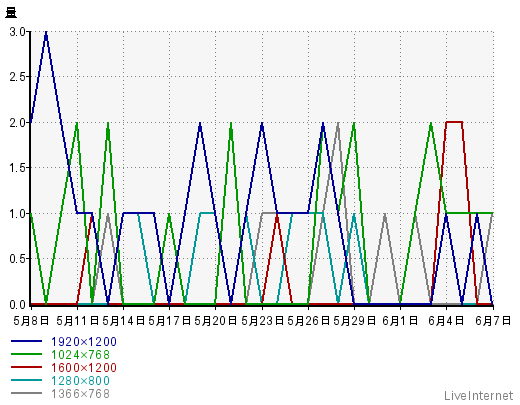Click the 6月1日 x-axis date label
Screen dimensions: 520x405
pyautogui.click(x=400, y=321)
